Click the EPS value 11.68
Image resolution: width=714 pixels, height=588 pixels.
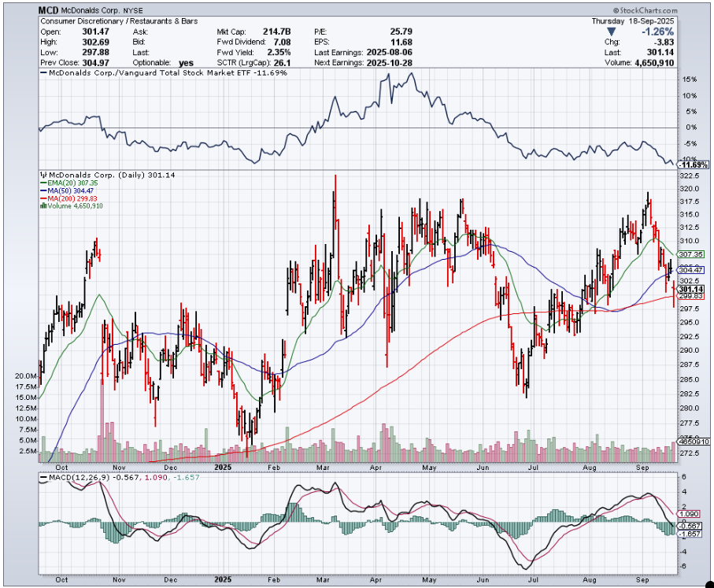tap(401, 43)
